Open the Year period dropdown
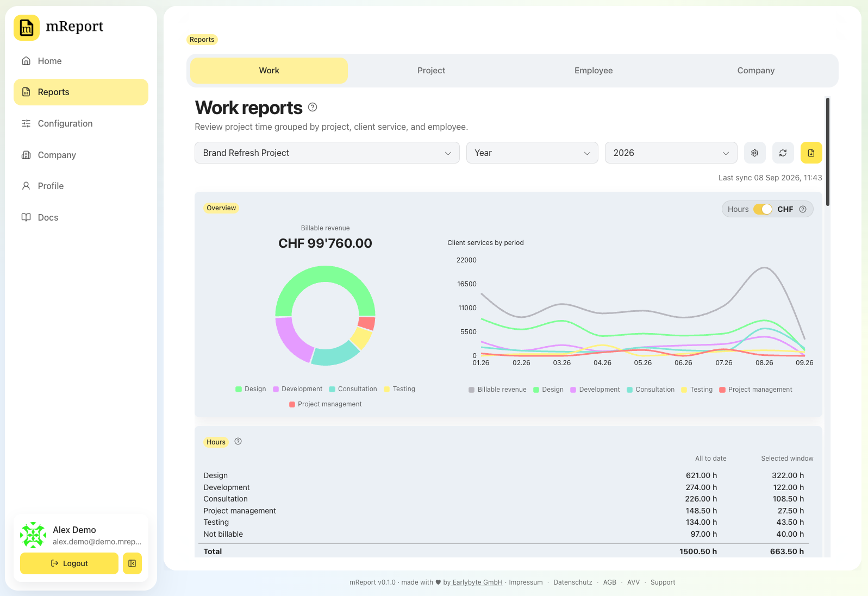The height and width of the screenshot is (596, 868). (x=532, y=153)
